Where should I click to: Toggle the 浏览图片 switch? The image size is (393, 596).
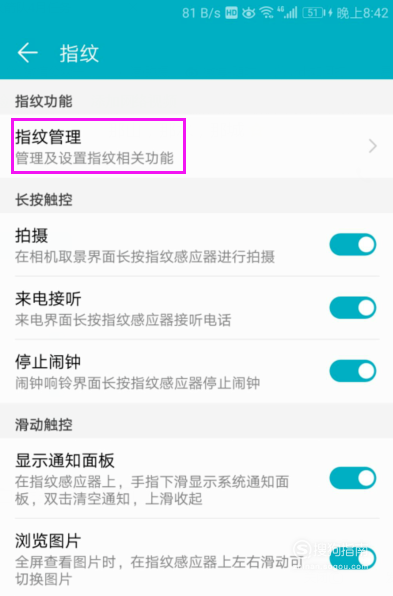tap(353, 558)
